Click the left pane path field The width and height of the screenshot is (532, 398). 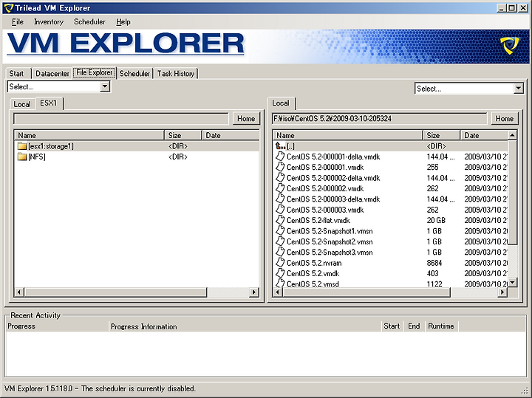(x=121, y=119)
